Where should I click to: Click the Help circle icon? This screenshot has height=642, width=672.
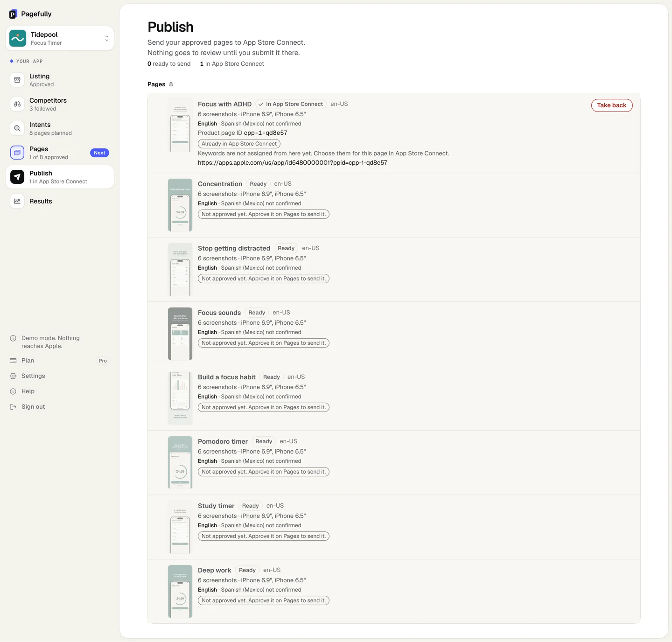[x=13, y=391]
